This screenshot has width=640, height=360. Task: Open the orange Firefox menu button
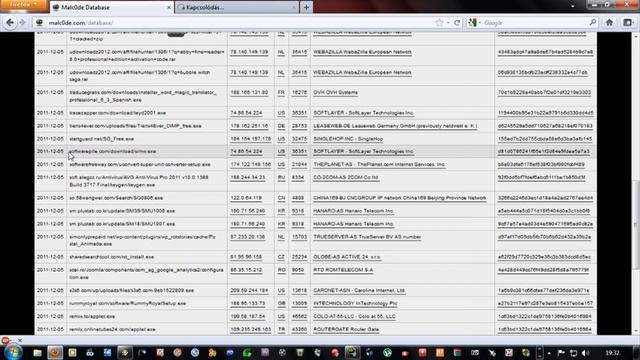[23, 4]
